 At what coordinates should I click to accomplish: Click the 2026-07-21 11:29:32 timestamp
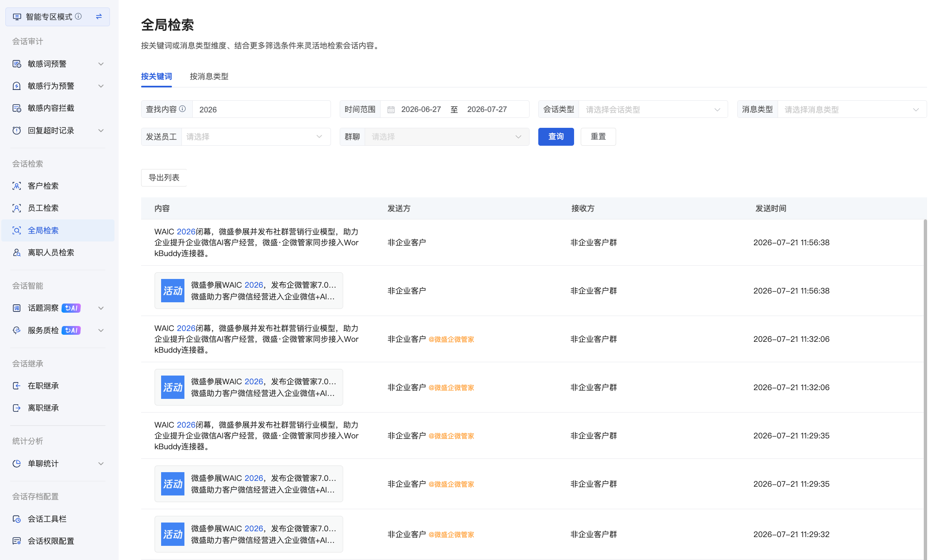tap(791, 534)
